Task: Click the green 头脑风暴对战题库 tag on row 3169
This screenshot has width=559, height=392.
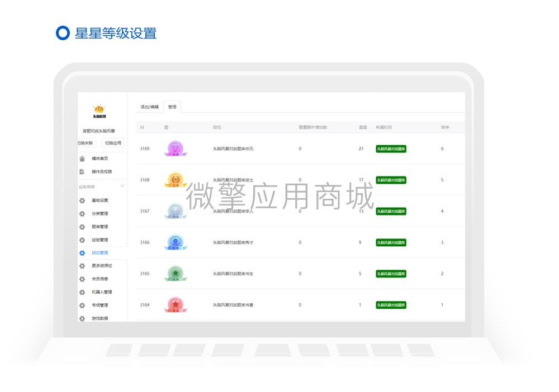Action: (x=392, y=149)
